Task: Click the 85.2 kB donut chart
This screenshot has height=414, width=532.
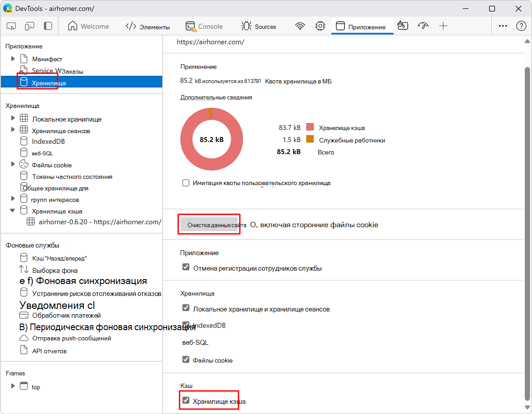Action: (211, 139)
